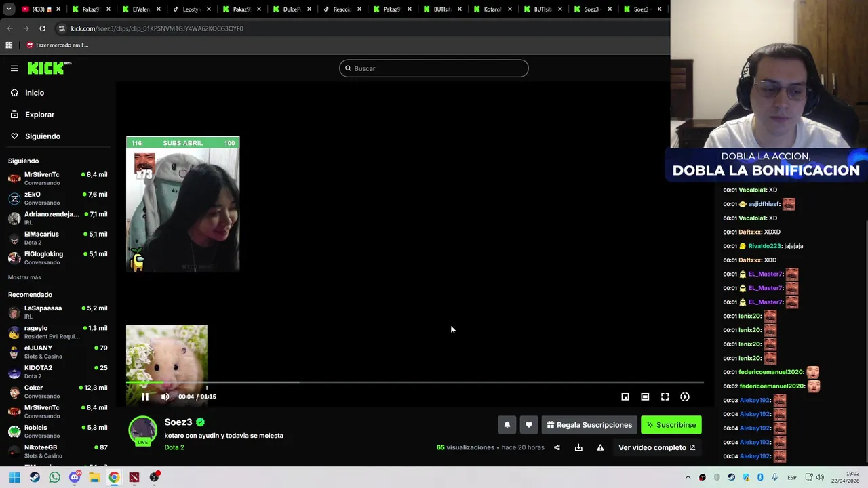Screen dimensions: 868x488
Task: Open ElGlogloking channel in the sidebar
Action: point(58,258)
